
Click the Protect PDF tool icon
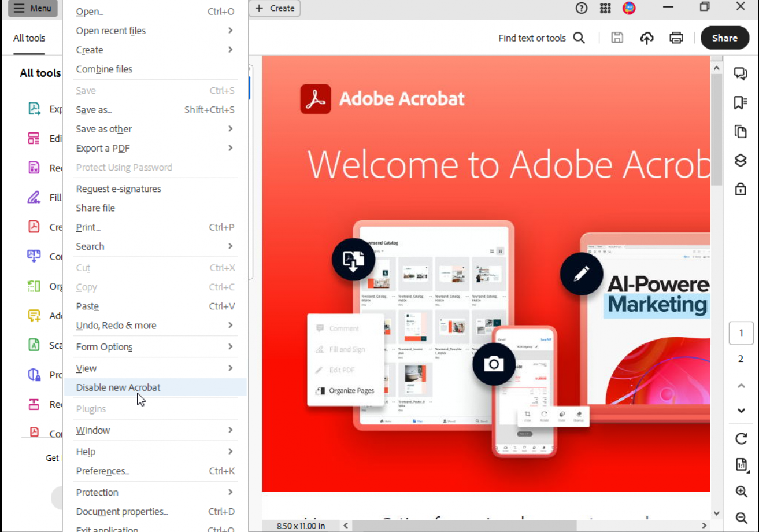(x=34, y=374)
